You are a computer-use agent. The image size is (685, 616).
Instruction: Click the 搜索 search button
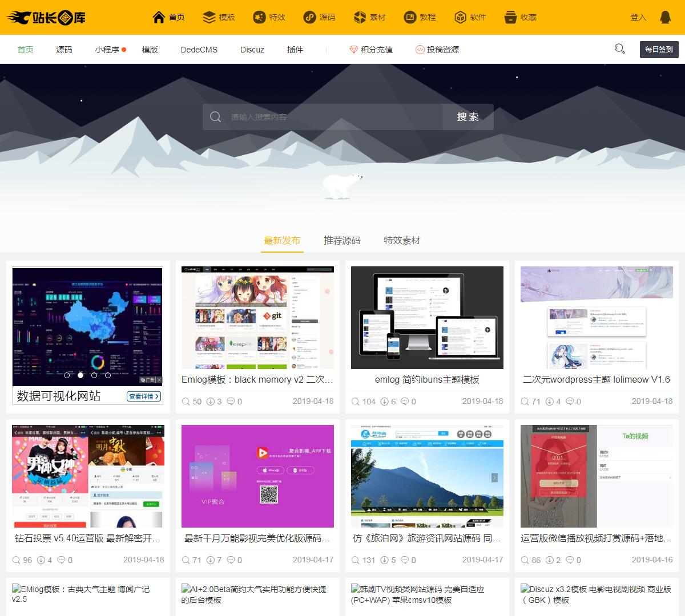[x=468, y=117]
